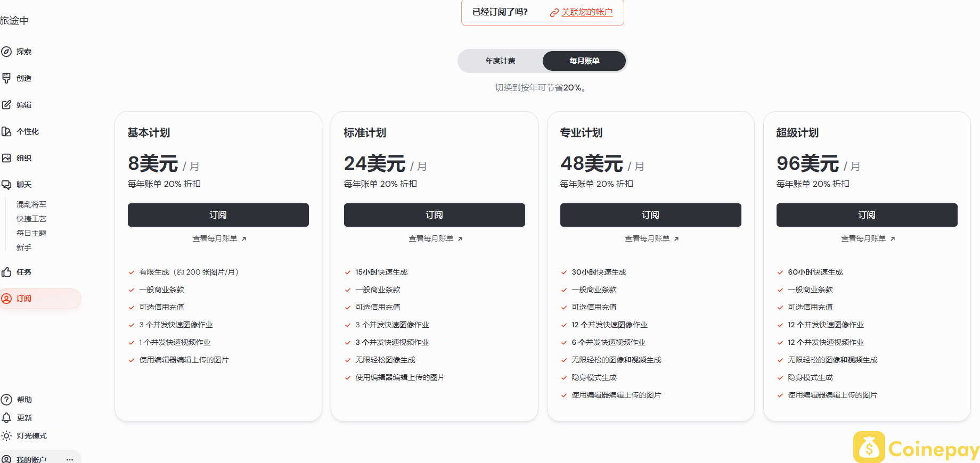
Task: Click 查看每月账单 under 基本计划
Action: [219, 238]
